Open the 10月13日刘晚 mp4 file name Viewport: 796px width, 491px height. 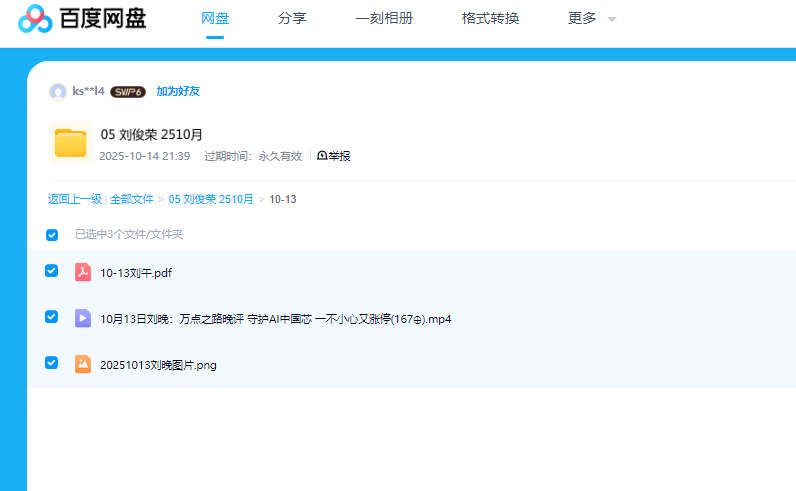[x=275, y=320]
